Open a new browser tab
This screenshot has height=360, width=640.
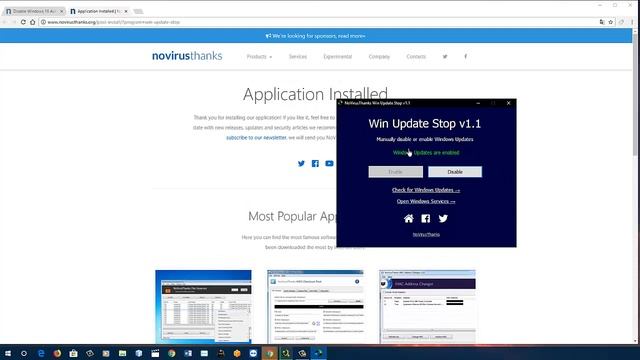coord(138,11)
